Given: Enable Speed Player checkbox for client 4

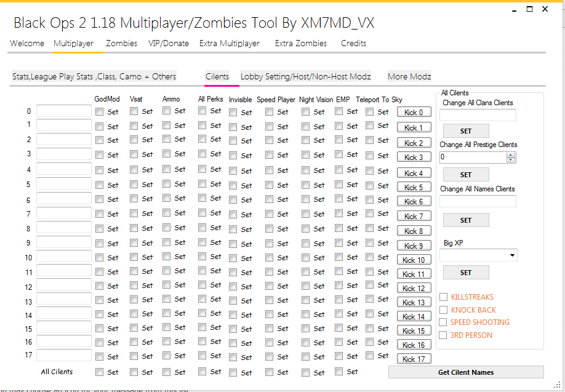Looking at the screenshot, I should click(269, 170).
